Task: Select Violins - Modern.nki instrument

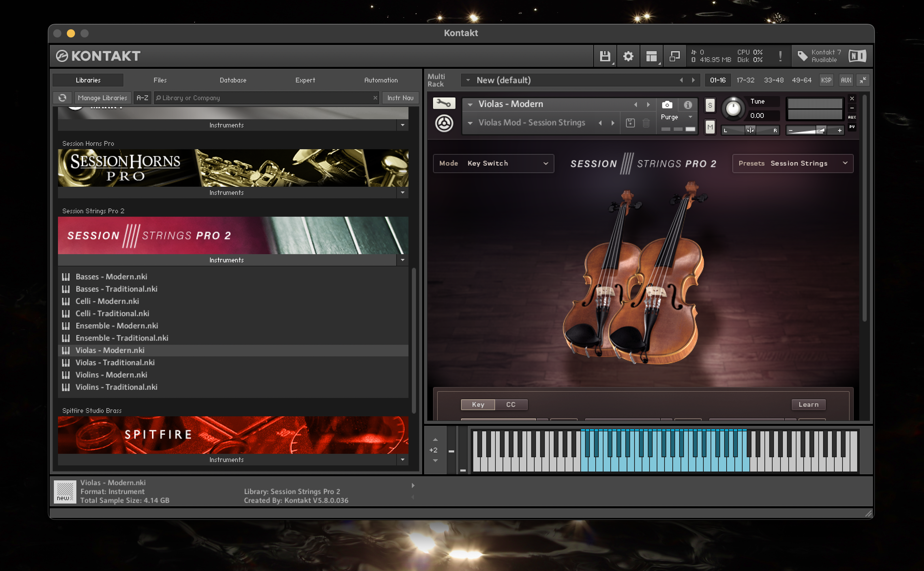Action: tap(233, 375)
